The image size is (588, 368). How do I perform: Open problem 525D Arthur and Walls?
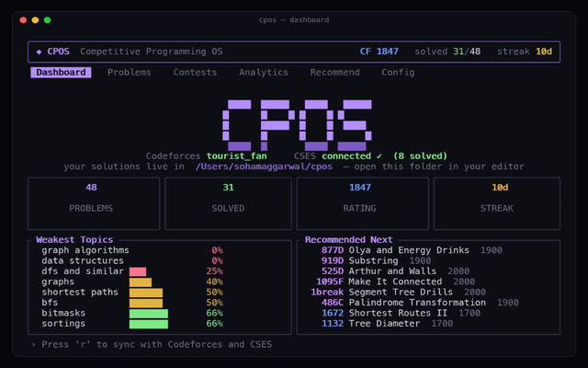point(395,271)
